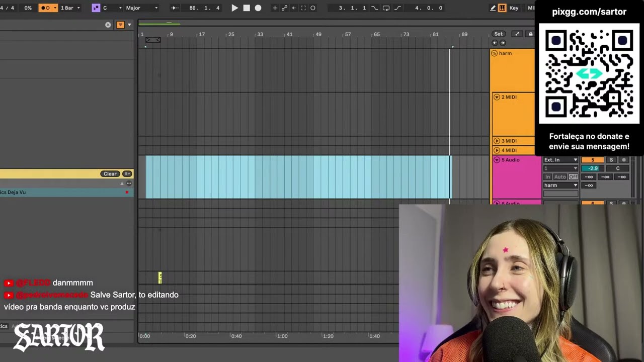Image resolution: width=644 pixels, height=362 pixels.
Task: Open the 1 Bar quantization menu
Action: click(x=70, y=8)
